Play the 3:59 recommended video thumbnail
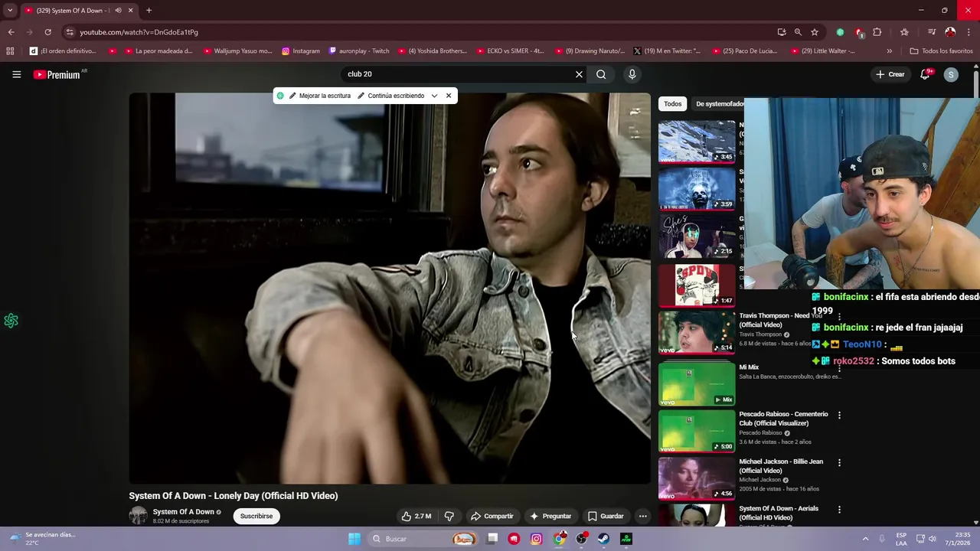The image size is (980, 551). [697, 188]
